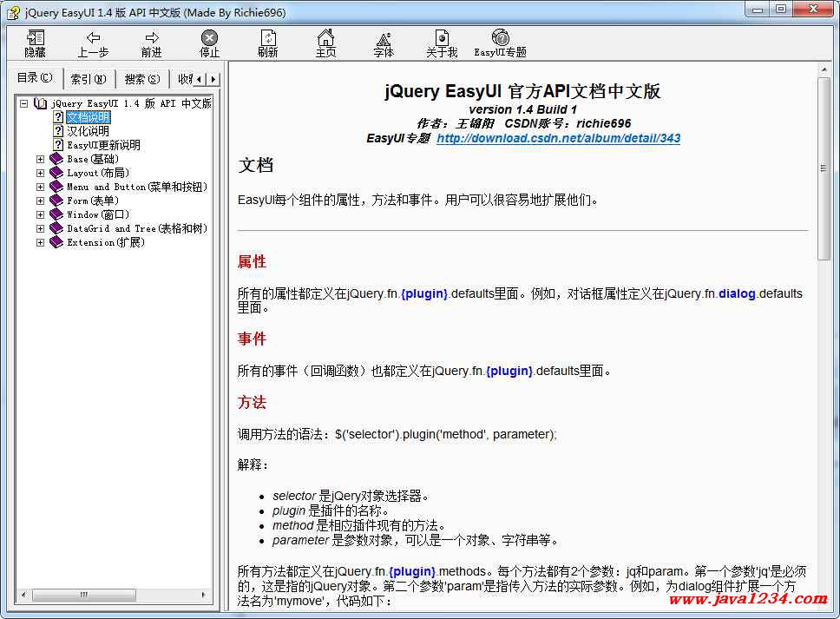Click the italic 'selector' bullet text
The image size is (840, 619).
[x=294, y=497]
